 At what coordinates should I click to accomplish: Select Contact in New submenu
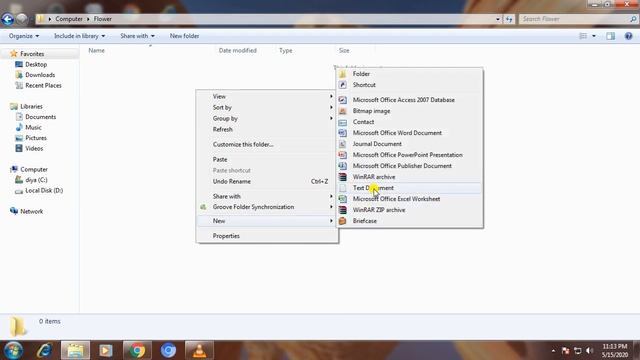(409, 122)
